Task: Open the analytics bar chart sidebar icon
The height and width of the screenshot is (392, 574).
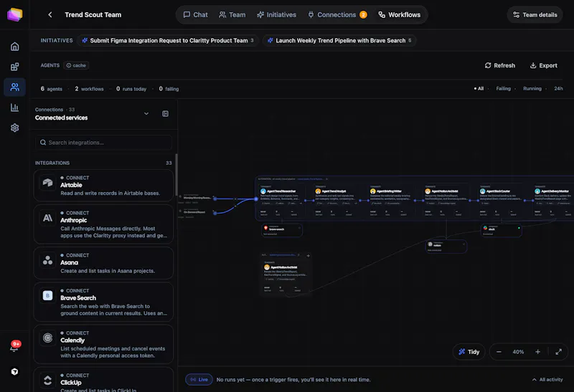Action: (x=14, y=107)
